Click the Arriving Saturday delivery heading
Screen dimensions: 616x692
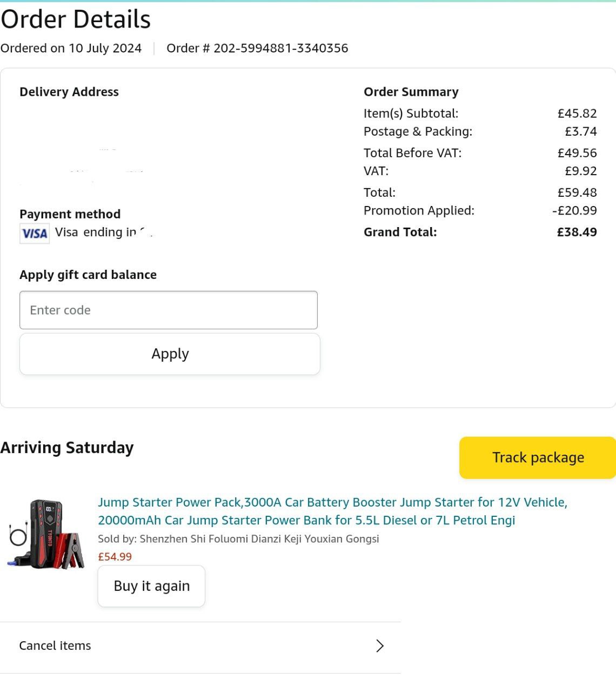67,448
